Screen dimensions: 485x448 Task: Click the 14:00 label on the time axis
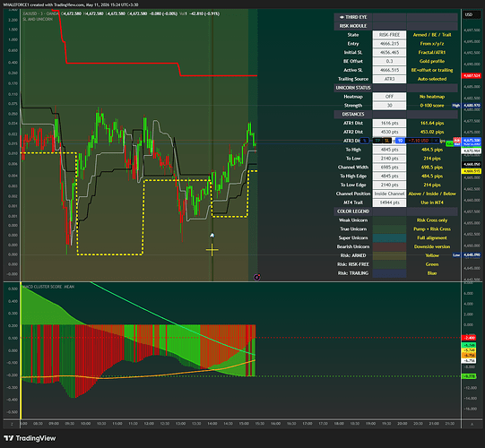tap(212, 424)
